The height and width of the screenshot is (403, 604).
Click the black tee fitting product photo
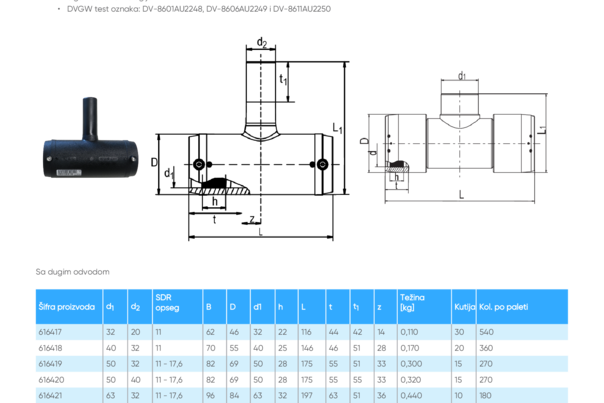click(90, 138)
